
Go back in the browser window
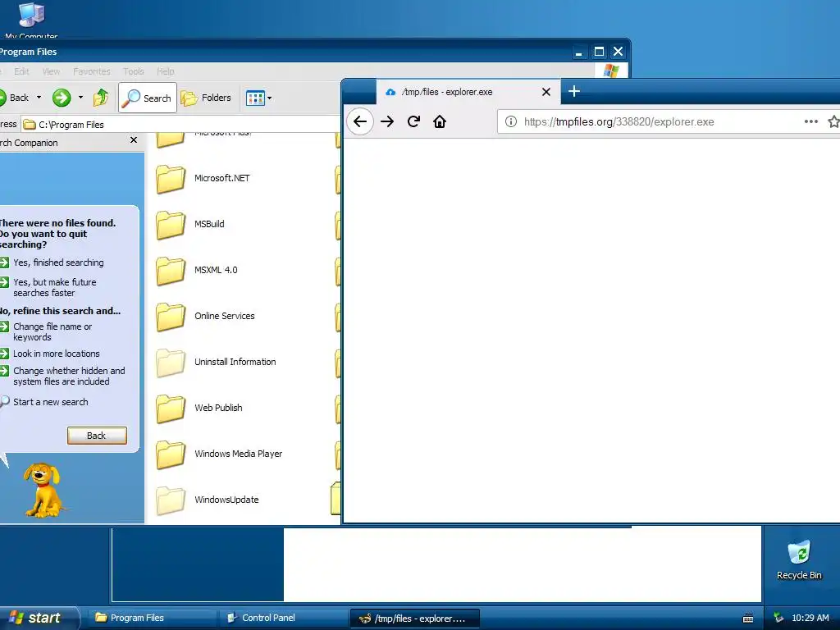pos(360,121)
